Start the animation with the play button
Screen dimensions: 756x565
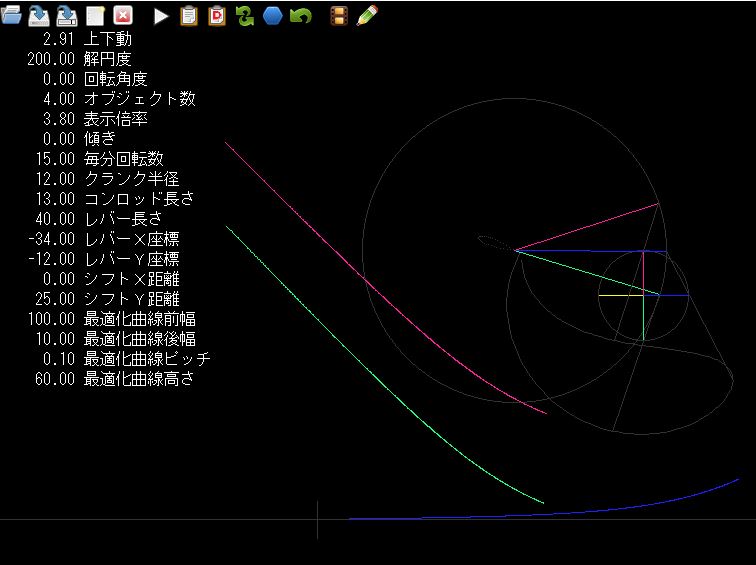click(x=161, y=16)
